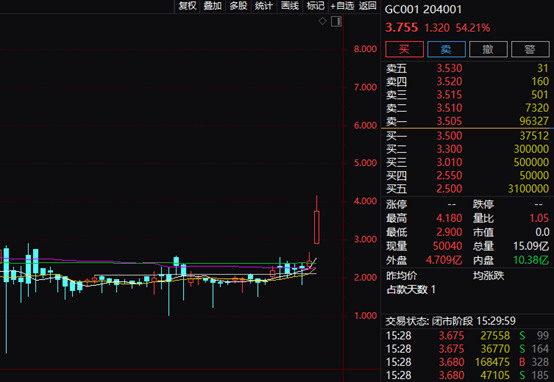Select the 叠加 overlay tool

(212, 6)
